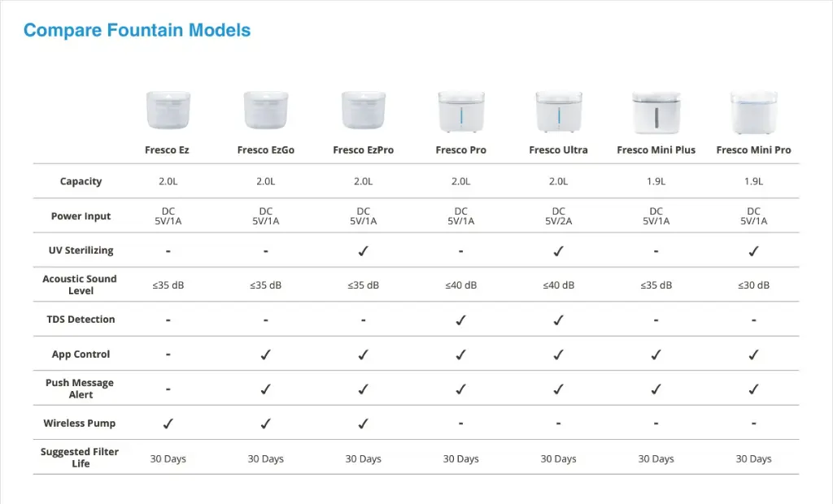
Task: Click the UV Sterilizing checkmark for Fresco Mini Pro
Action: [753, 250]
